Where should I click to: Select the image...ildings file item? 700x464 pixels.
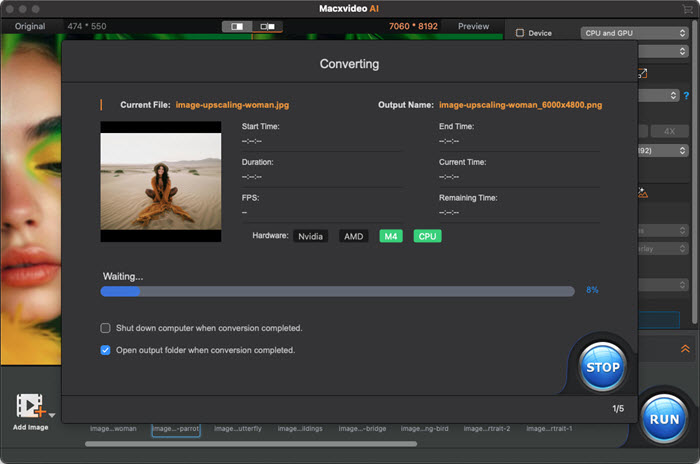click(x=300, y=429)
